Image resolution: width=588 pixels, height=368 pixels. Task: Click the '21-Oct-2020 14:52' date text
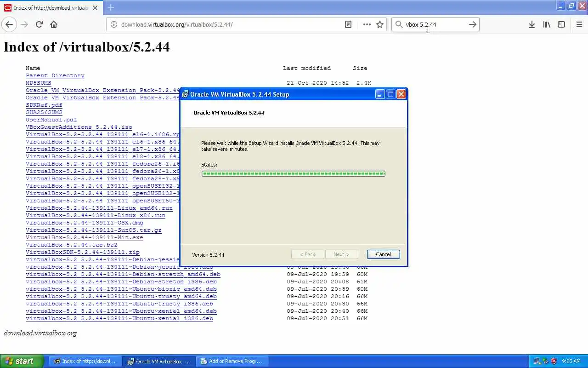(x=318, y=83)
